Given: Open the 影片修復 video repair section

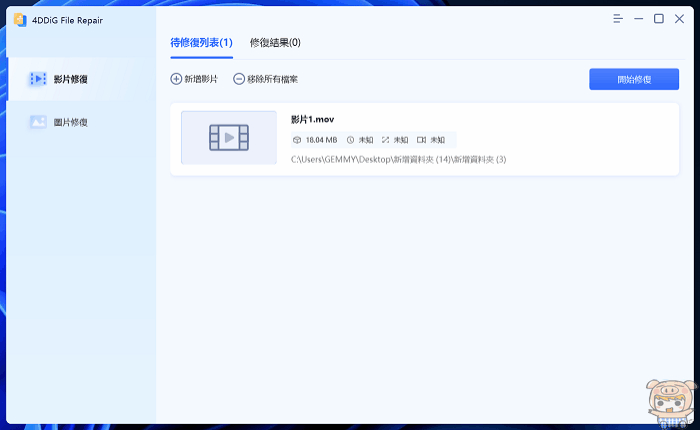Looking at the screenshot, I should pos(81,79).
